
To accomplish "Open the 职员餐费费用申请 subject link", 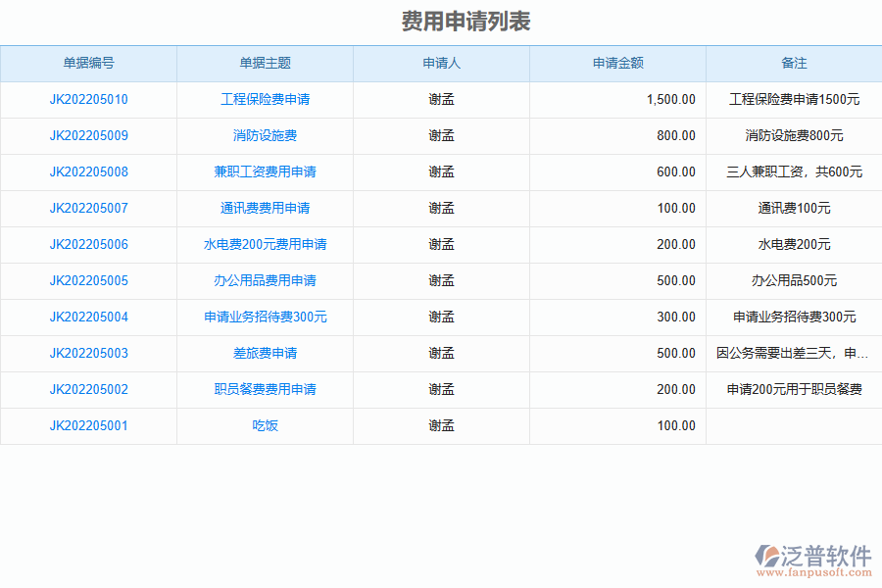I will click(x=265, y=389).
